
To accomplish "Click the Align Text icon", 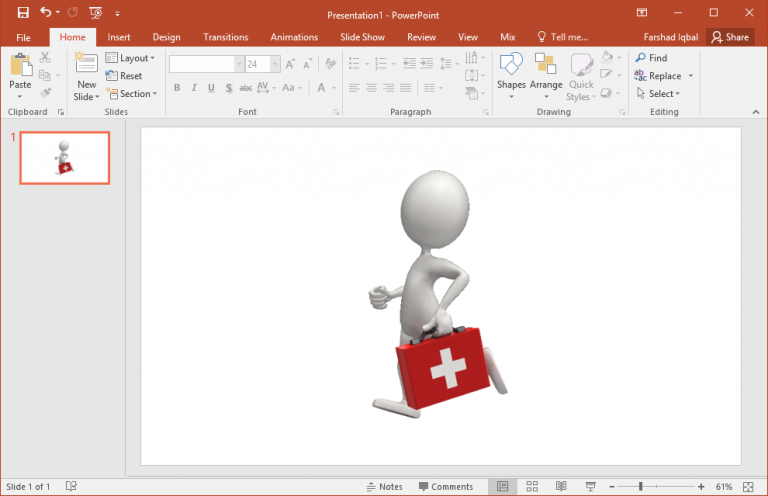I will (471, 75).
